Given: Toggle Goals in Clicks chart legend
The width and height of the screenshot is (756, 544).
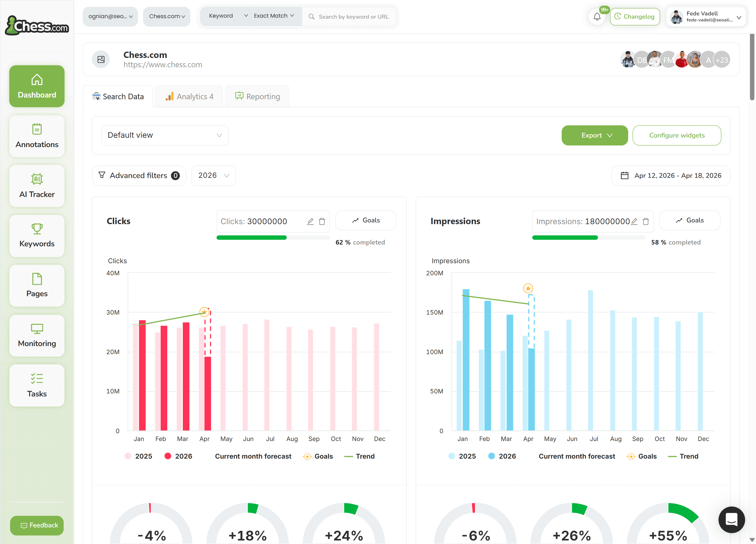Looking at the screenshot, I should [318, 456].
